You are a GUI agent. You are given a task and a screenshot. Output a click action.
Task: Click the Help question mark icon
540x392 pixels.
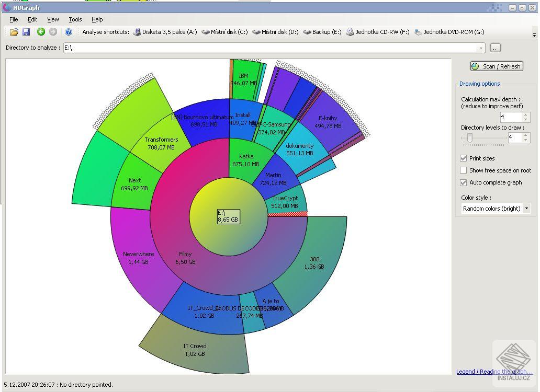coord(69,32)
